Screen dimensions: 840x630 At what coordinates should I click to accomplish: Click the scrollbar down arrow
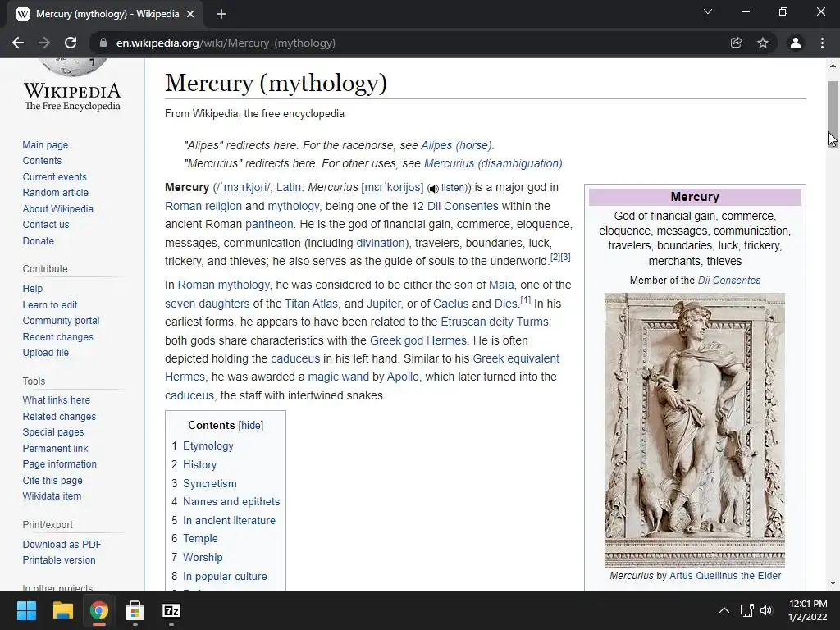click(x=833, y=583)
